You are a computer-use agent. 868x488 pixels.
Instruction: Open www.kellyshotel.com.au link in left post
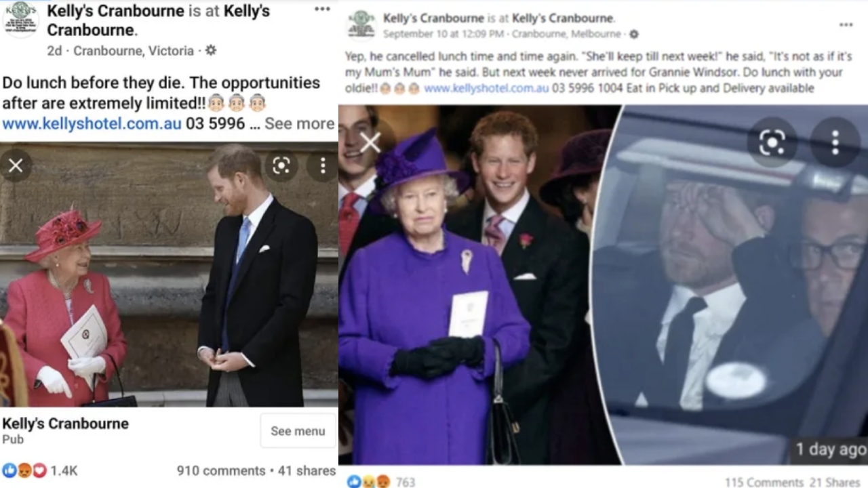pyautogui.click(x=92, y=123)
